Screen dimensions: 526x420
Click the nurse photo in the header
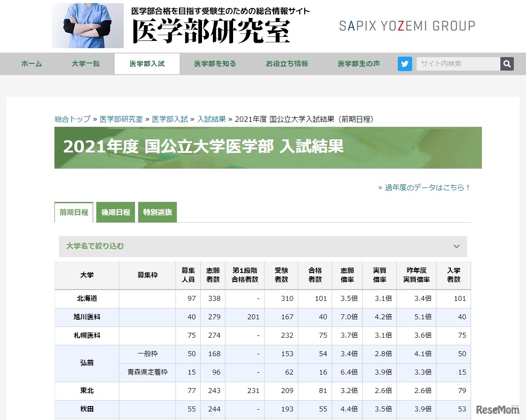tap(87, 25)
